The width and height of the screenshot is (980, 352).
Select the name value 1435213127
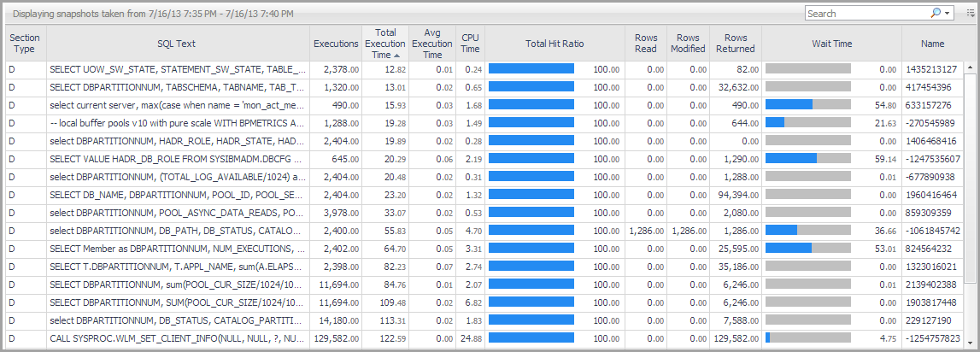click(935, 69)
